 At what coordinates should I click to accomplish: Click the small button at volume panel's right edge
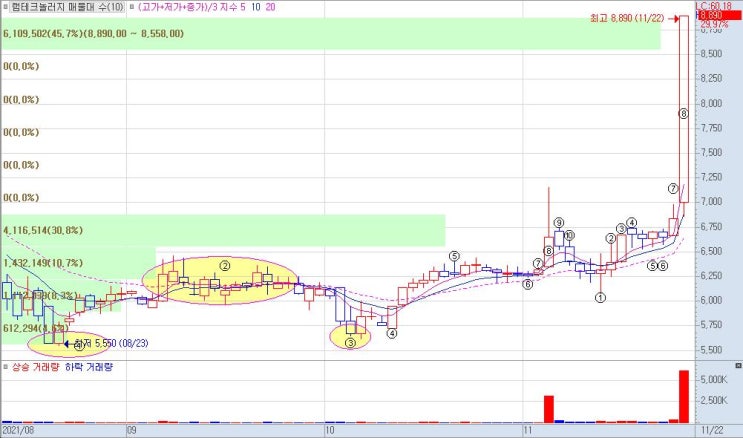coord(738,365)
